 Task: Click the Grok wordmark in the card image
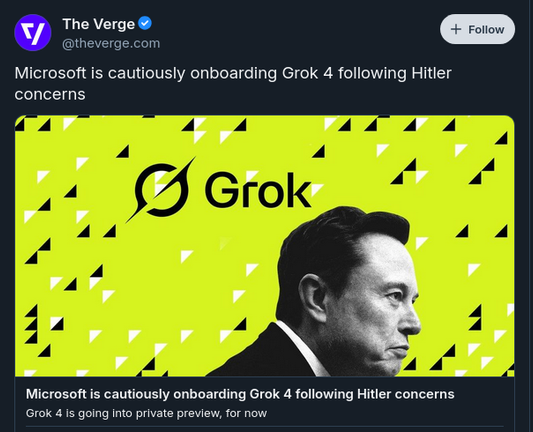258,190
